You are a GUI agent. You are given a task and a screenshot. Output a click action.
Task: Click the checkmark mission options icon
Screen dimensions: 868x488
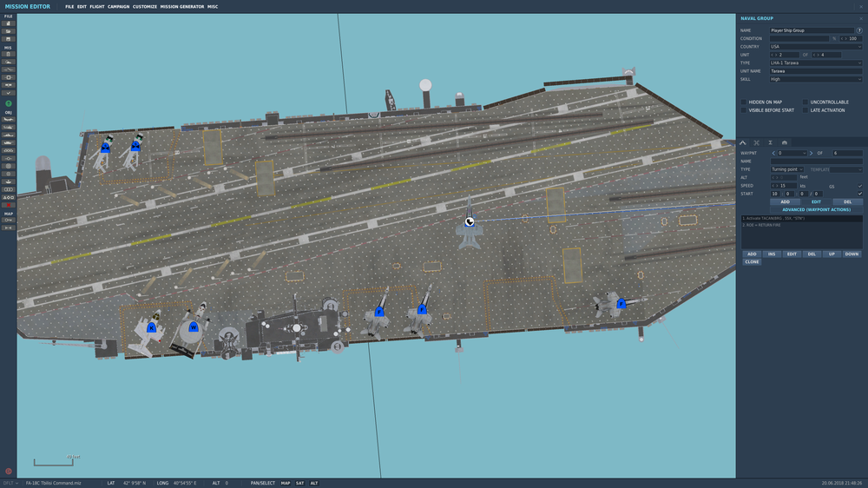[9, 93]
